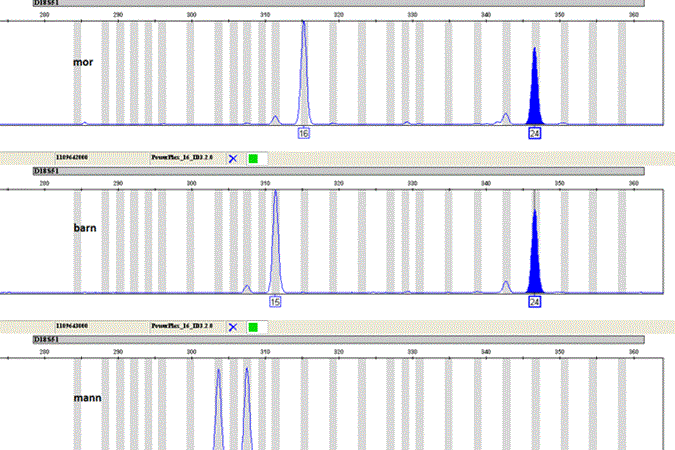This screenshot has height=450, width=675.
Task: Click sample ID 1109642000
Action: click(72, 157)
